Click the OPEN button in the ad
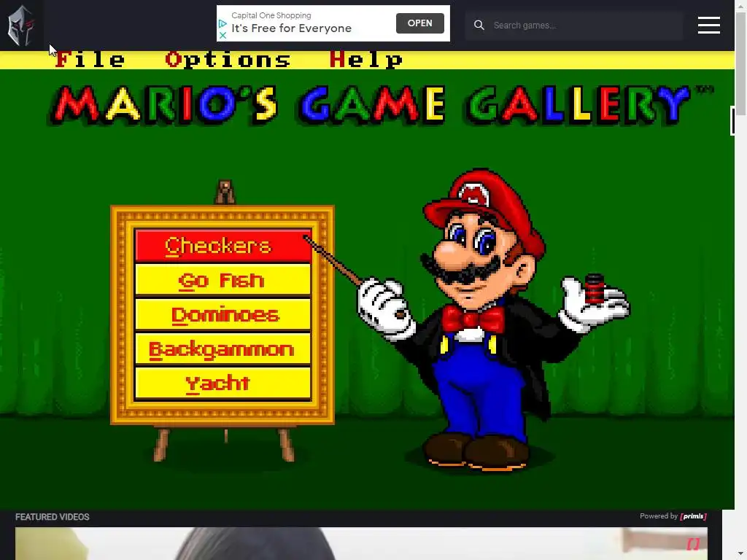747x560 pixels. click(x=419, y=23)
